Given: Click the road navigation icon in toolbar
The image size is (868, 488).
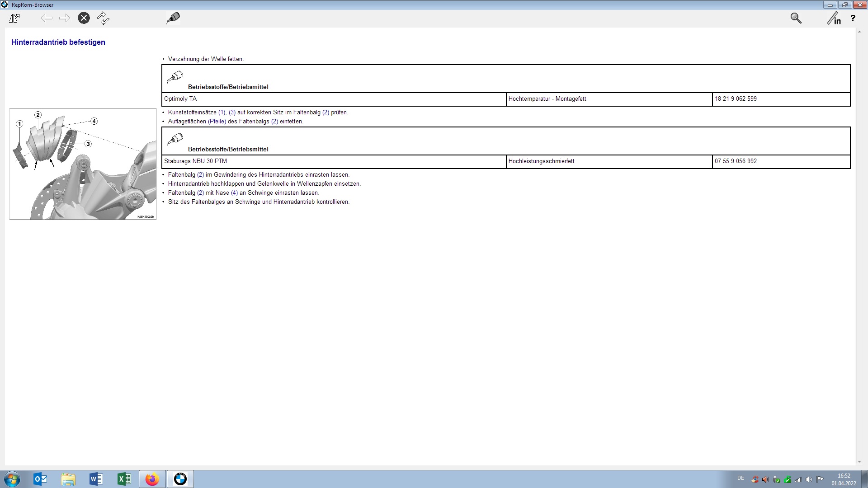Looking at the screenshot, I should (14, 18).
